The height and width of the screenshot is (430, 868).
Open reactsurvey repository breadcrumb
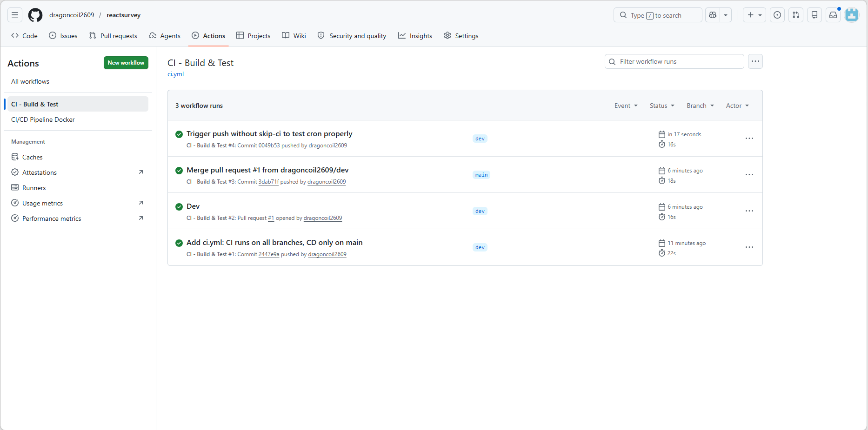[x=124, y=15]
